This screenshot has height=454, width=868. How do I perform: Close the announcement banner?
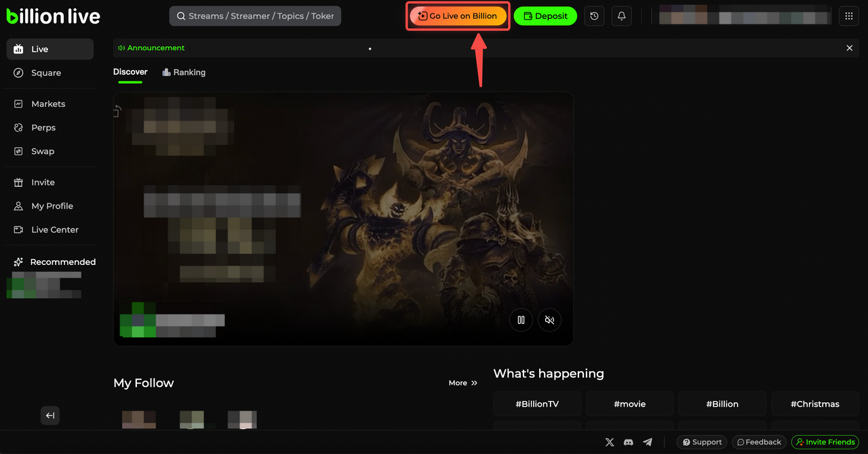pos(850,48)
